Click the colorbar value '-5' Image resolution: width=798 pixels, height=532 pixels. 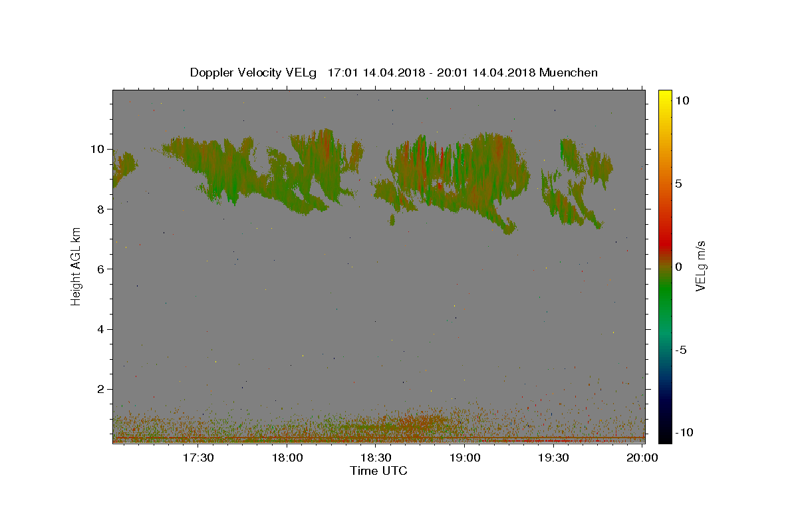pos(681,350)
